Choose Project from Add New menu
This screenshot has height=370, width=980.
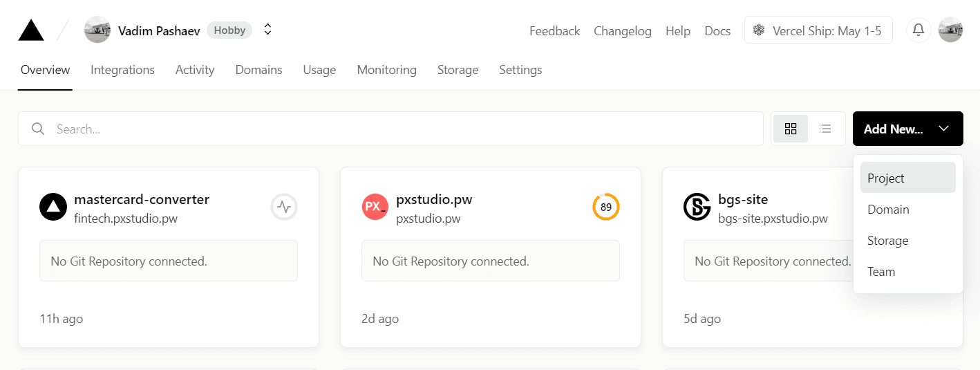[907, 178]
